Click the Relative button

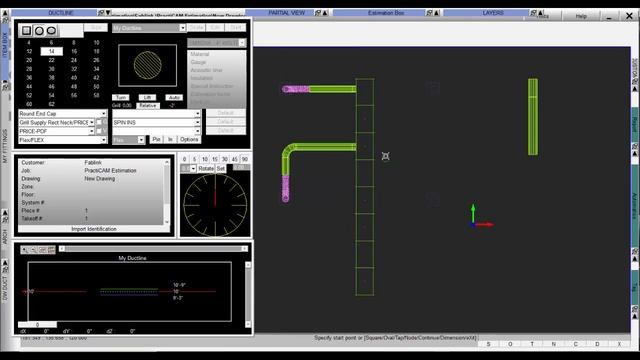point(148,105)
